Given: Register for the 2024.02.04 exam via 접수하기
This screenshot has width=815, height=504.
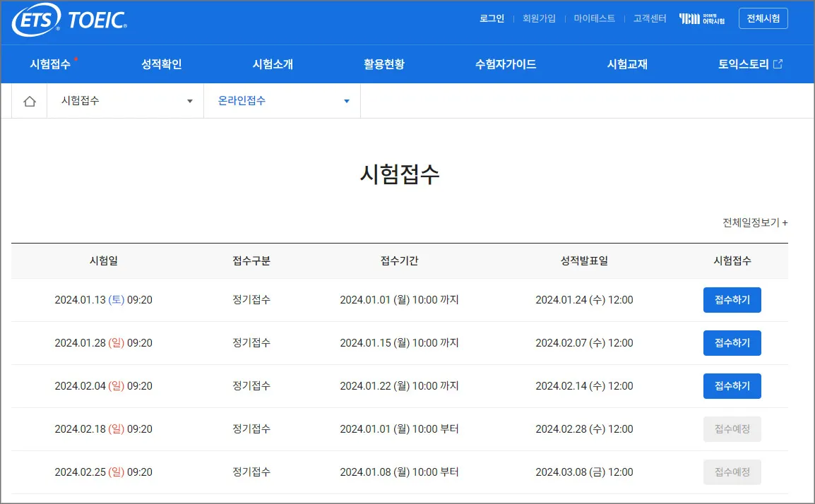Looking at the screenshot, I should [732, 385].
